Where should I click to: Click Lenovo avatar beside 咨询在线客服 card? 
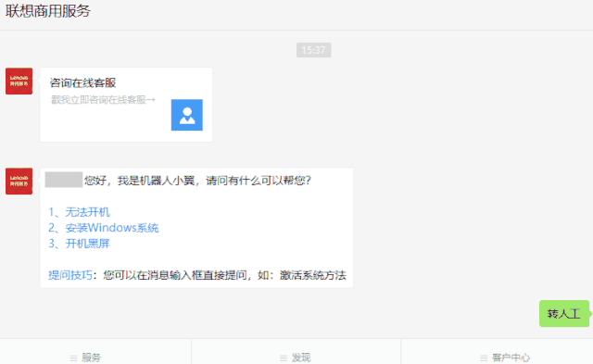19,82
